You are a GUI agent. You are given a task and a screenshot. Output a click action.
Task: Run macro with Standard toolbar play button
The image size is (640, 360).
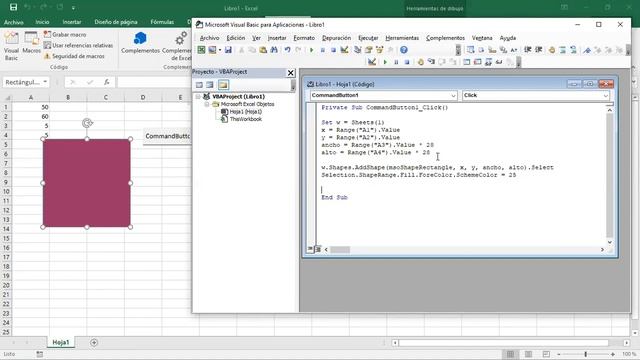pos(311,50)
